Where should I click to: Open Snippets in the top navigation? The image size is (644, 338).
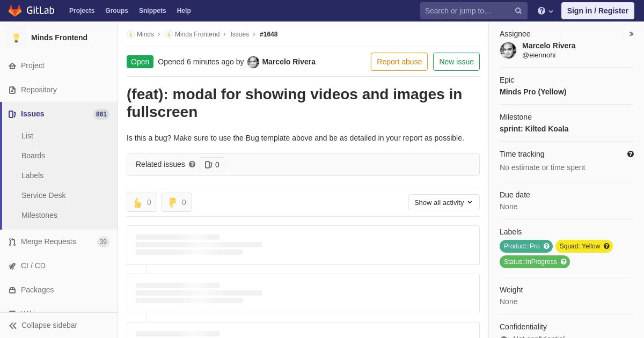tap(152, 11)
